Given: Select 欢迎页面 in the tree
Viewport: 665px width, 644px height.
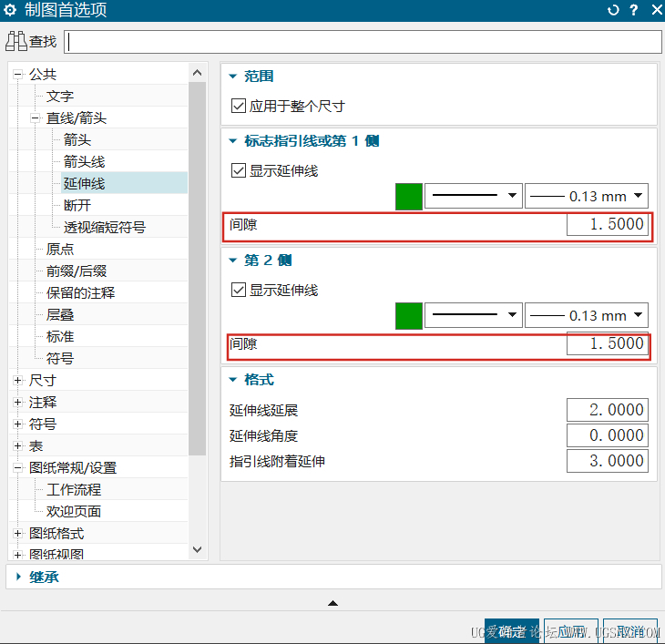Looking at the screenshot, I should 74,511.
